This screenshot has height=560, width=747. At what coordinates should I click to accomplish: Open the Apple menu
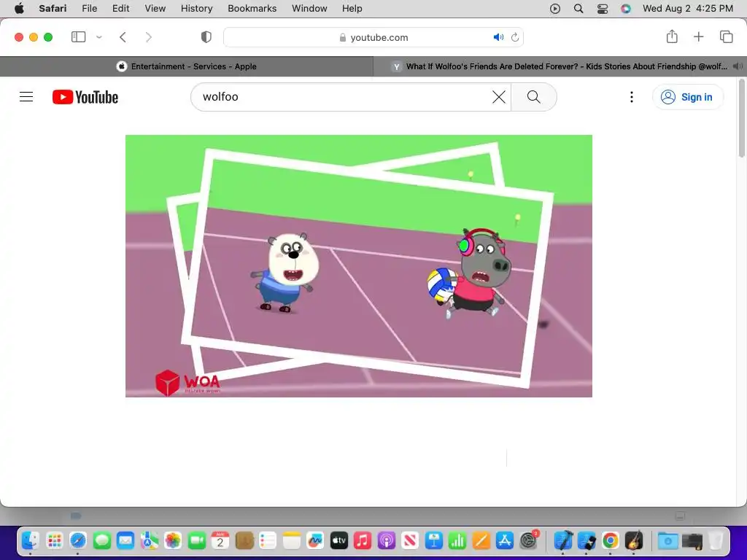(x=19, y=9)
